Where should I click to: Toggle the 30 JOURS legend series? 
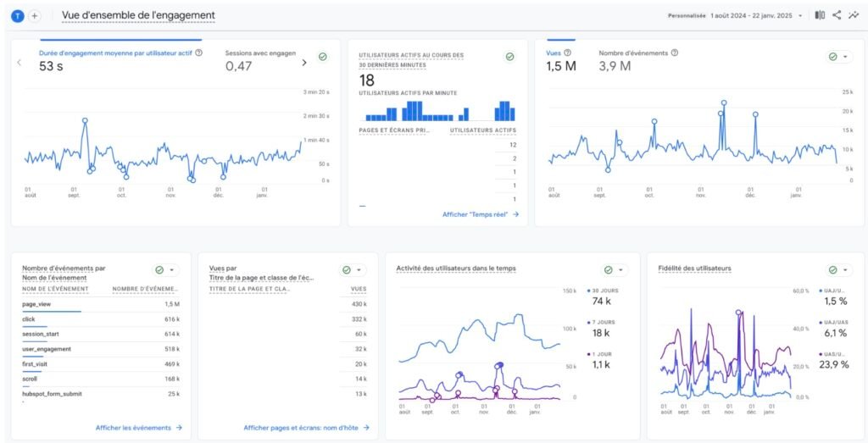pos(603,296)
